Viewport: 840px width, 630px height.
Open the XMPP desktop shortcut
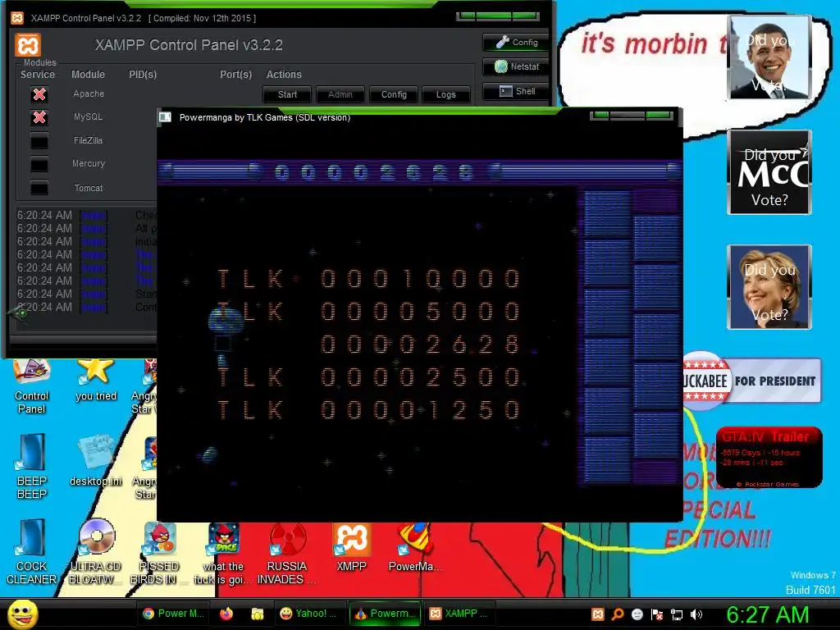coord(351,547)
